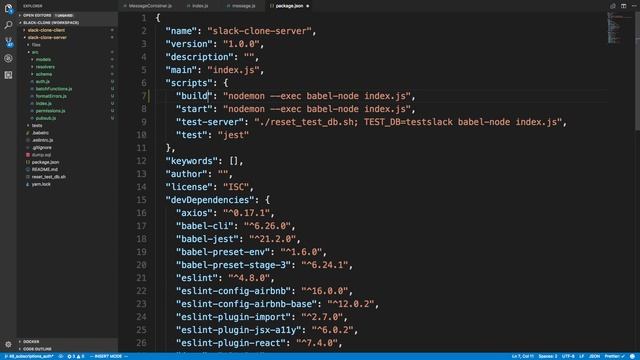Open the Manage gear menu
Screen dimensions: 640x360
pos(8,344)
